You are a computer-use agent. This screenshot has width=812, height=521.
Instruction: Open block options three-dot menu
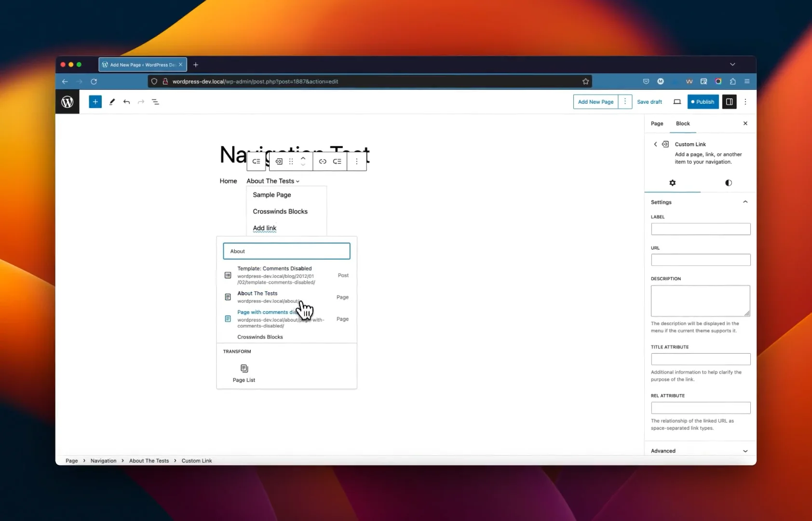(x=357, y=162)
